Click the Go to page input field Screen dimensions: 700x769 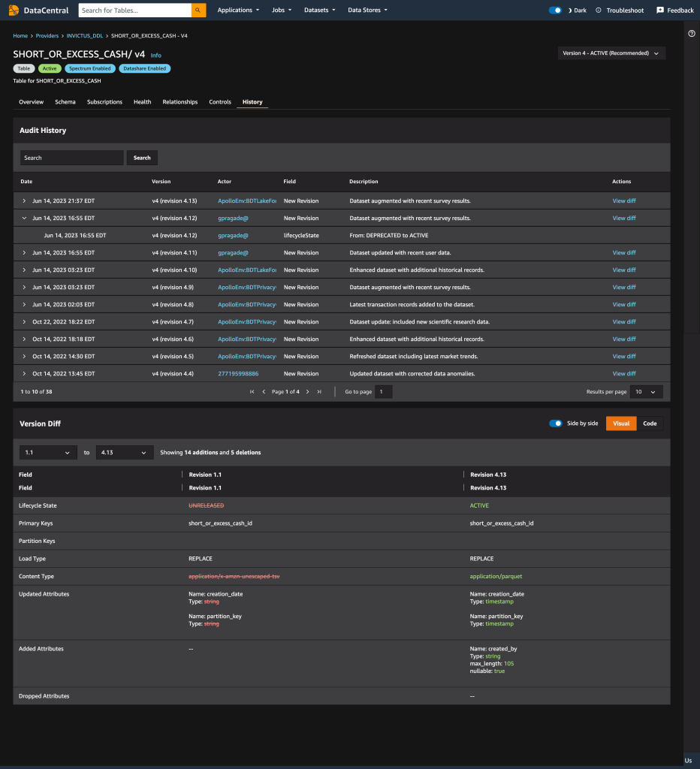pyautogui.click(x=384, y=392)
